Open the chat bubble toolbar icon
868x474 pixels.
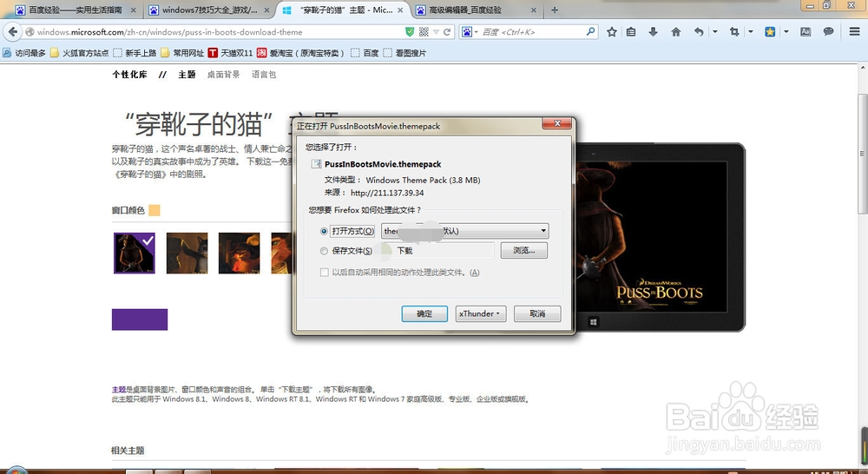click(828, 32)
